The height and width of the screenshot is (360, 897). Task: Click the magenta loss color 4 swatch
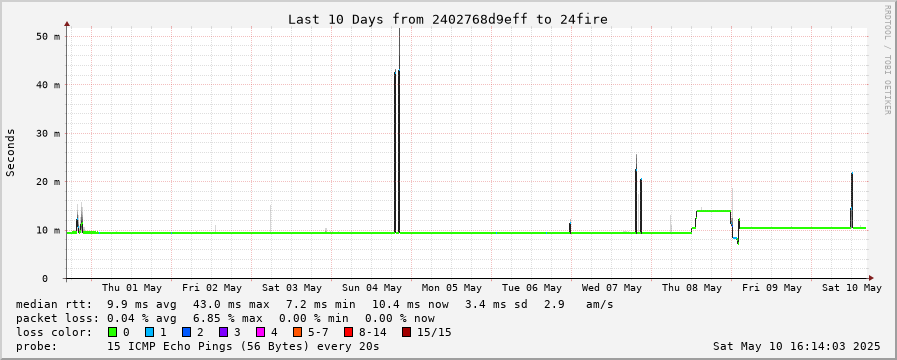pos(260,332)
